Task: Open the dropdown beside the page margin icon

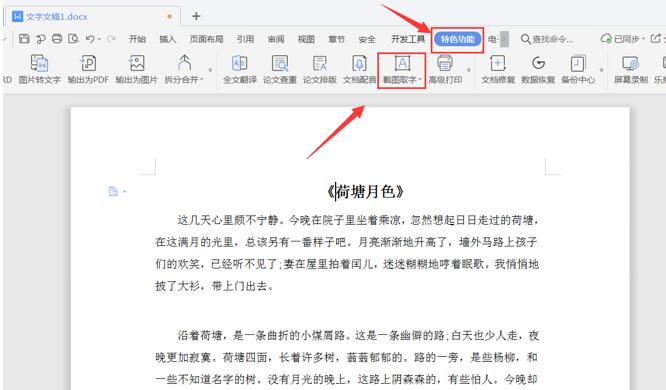Action: (124, 192)
